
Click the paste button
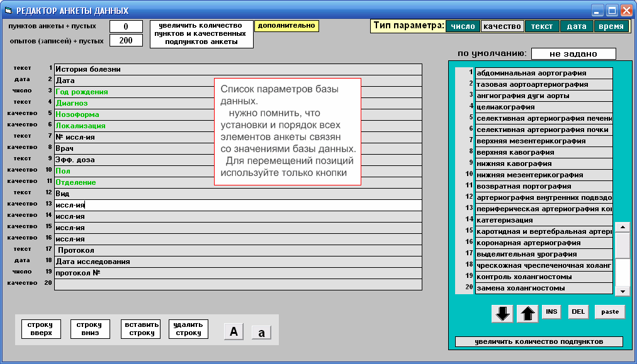click(610, 312)
